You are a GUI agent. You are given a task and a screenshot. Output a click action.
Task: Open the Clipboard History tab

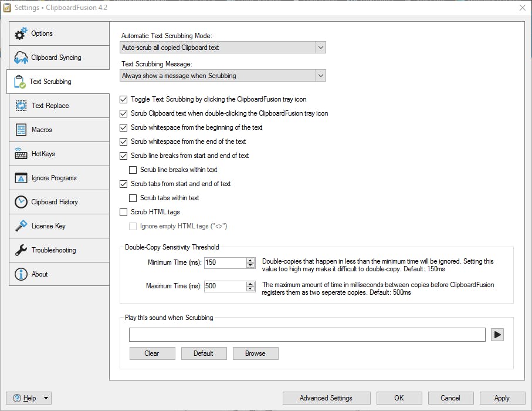tap(59, 202)
